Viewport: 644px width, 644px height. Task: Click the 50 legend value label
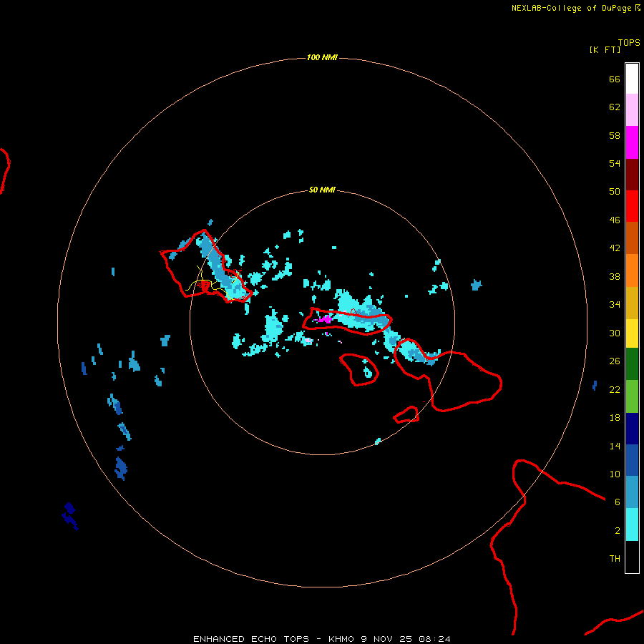[615, 192]
